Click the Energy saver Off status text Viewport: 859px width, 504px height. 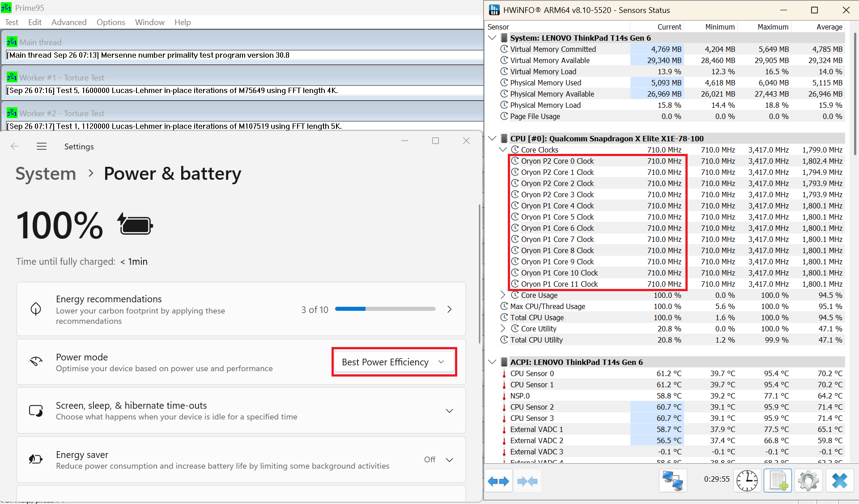pyautogui.click(x=429, y=460)
